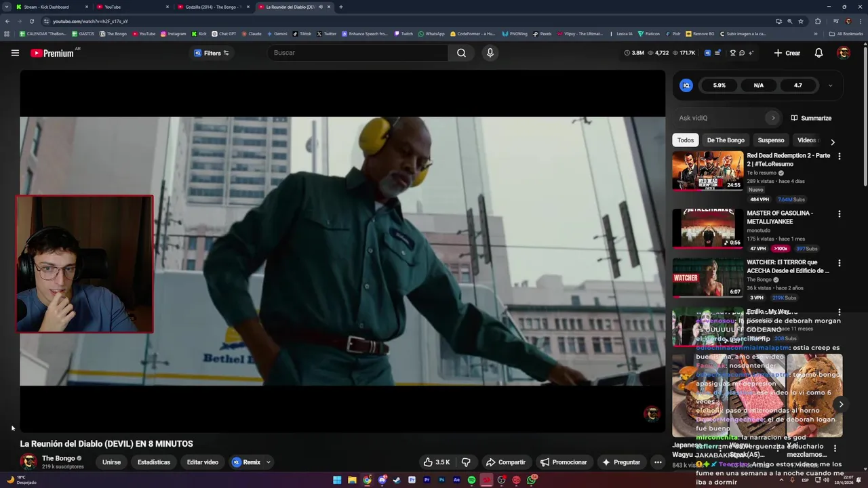Image resolution: width=868 pixels, height=488 pixels.
Task: Switch to the YouTube browser tab
Action: click(x=132, y=7)
